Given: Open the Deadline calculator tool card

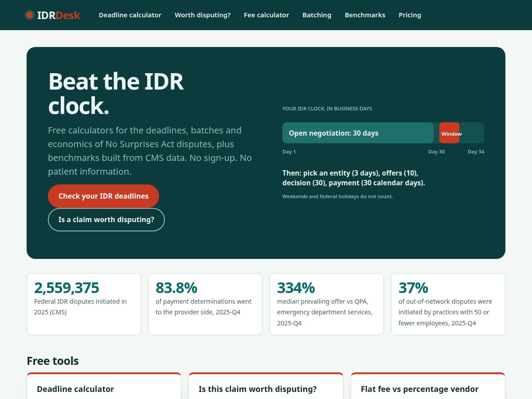Looking at the screenshot, I should point(104,386).
